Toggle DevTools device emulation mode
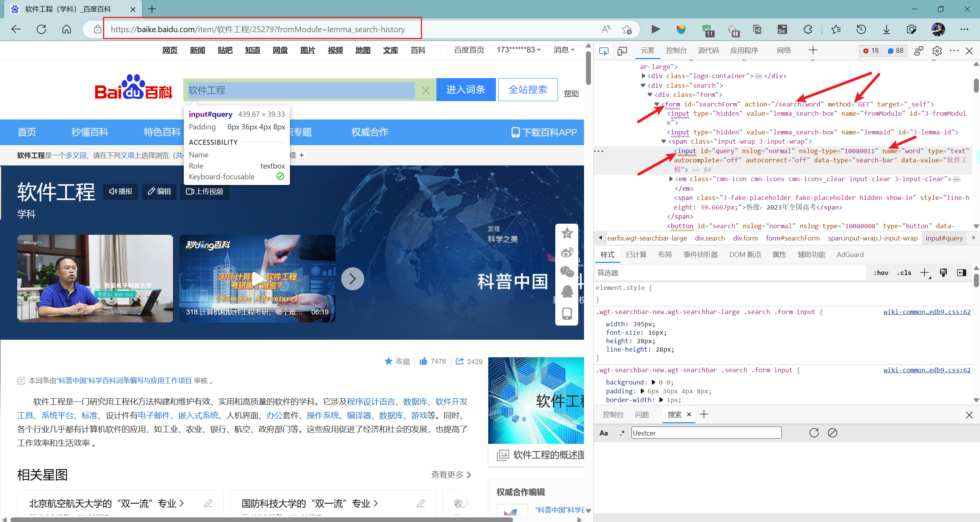The width and height of the screenshot is (980, 522). click(x=622, y=51)
